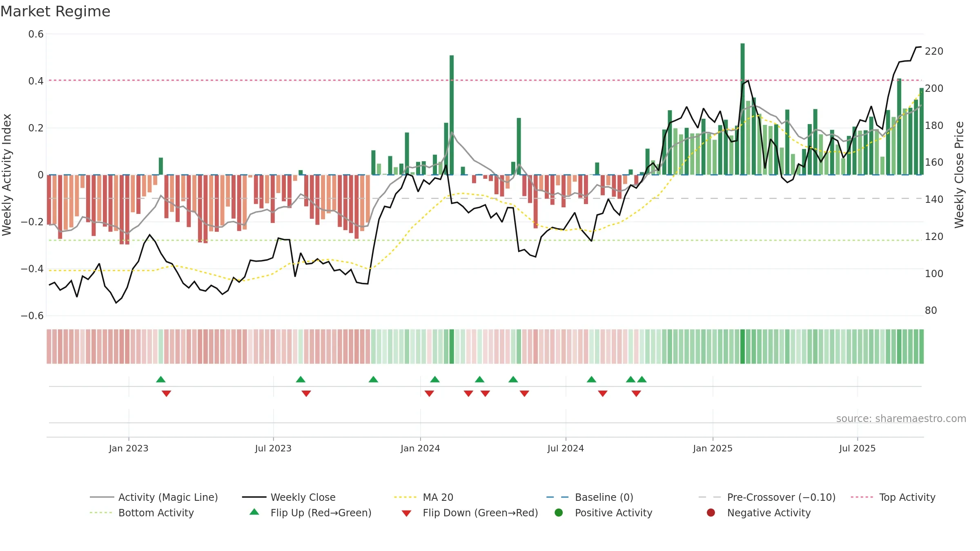980x551 pixels.
Task: Click the Flip Down red triangle legend icon
Action: (406, 513)
